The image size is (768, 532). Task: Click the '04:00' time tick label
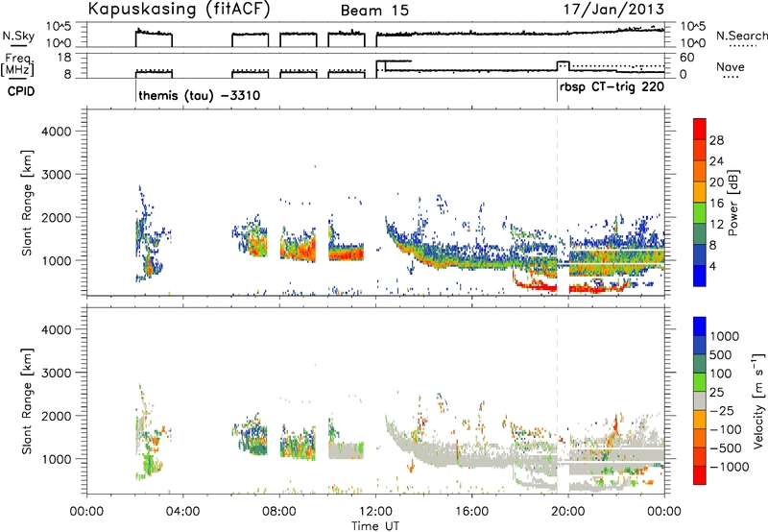tap(182, 512)
